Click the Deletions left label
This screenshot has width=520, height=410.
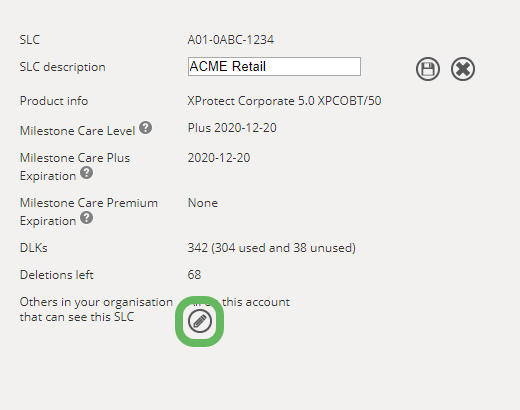57,275
